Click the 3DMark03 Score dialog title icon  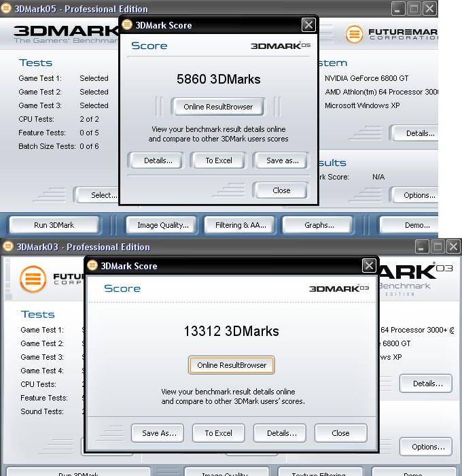(x=92, y=265)
